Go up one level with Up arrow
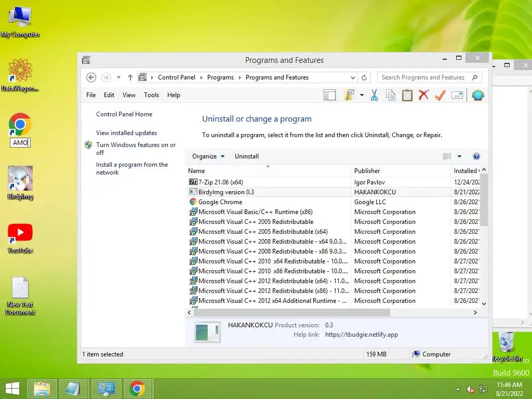 tap(130, 77)
